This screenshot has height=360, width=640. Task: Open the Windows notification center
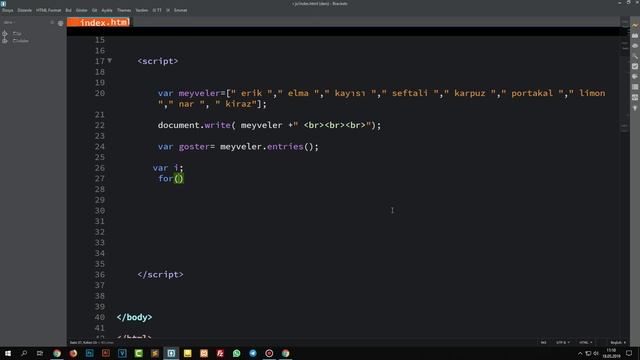[629, 353]
